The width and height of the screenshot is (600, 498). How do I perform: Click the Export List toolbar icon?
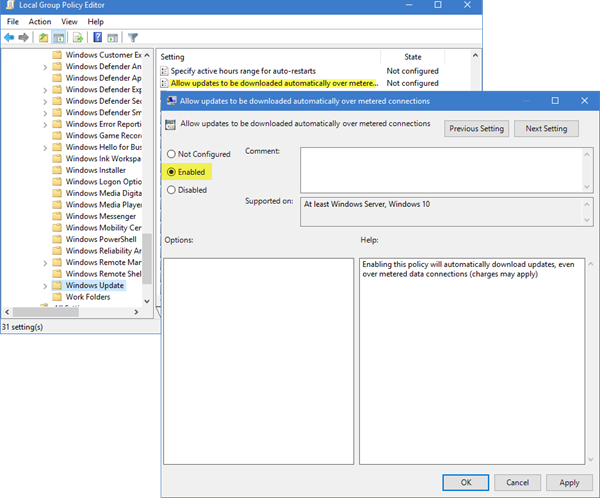(x=78, y=38)
